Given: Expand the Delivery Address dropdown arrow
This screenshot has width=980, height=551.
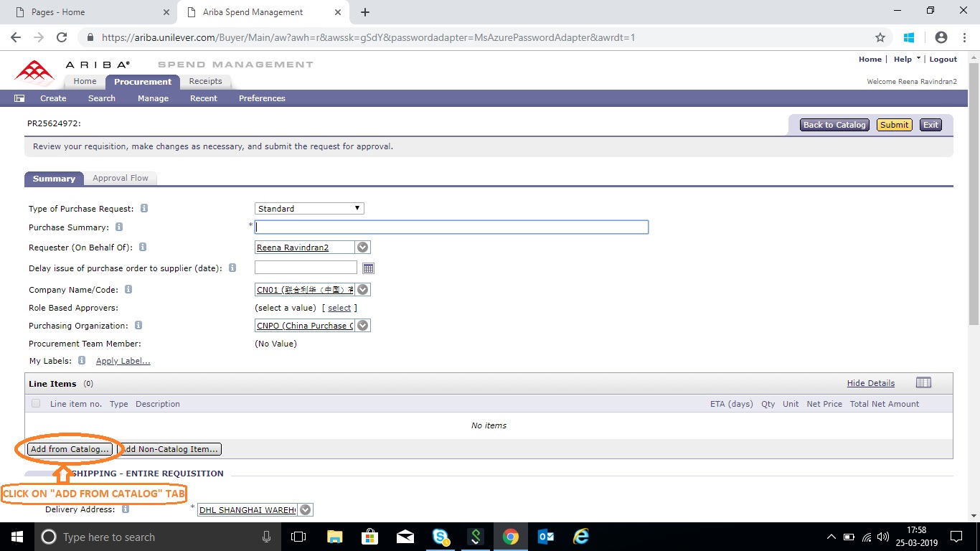Looking at the screenshot, I should pyautogui.click(x=306, y=510).
